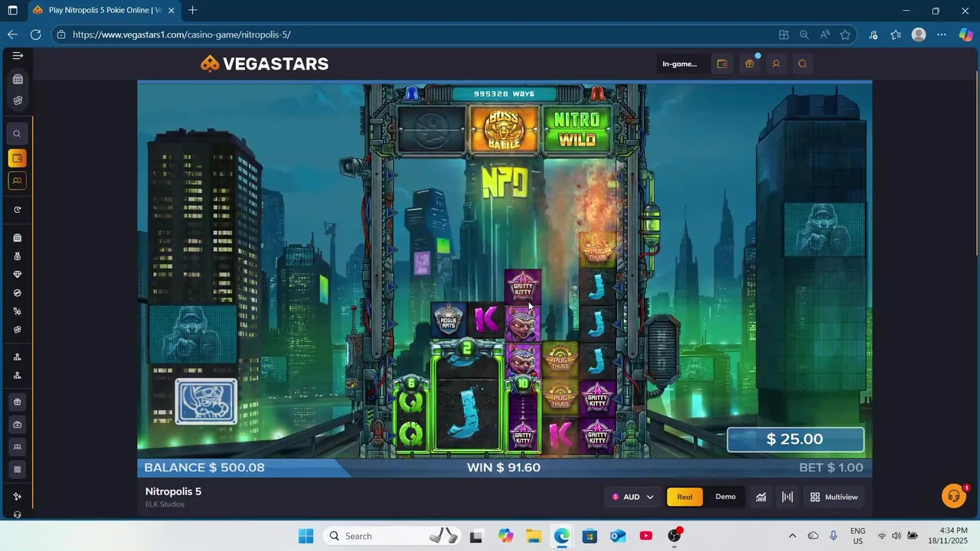Expand the sidebar hamburger menu
The image size is (980, 551).
18,56
